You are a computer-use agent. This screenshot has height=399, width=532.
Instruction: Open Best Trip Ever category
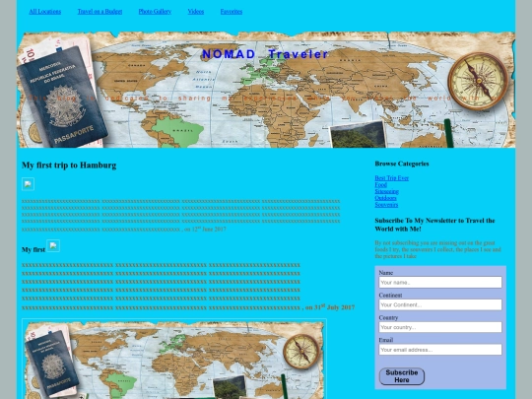[391, 178]
